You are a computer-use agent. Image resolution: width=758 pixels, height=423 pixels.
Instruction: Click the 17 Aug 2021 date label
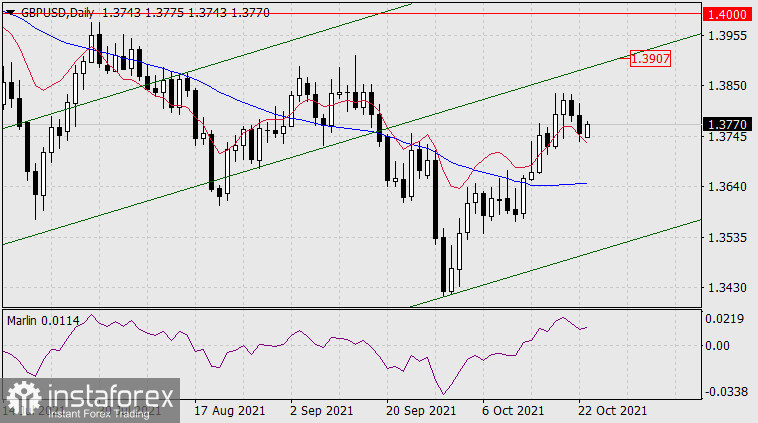click(230, 411)
